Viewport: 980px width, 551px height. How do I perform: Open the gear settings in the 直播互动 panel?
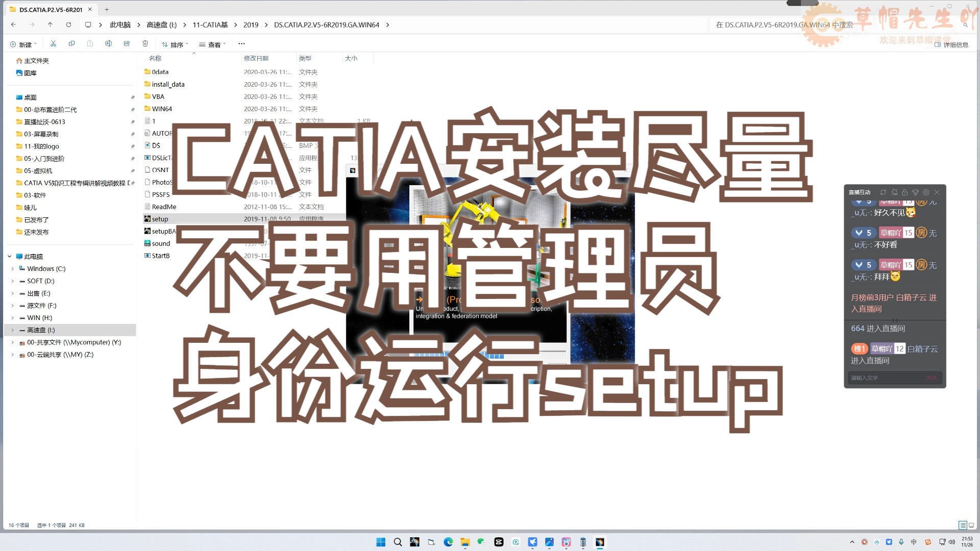[x=926, y=192]
